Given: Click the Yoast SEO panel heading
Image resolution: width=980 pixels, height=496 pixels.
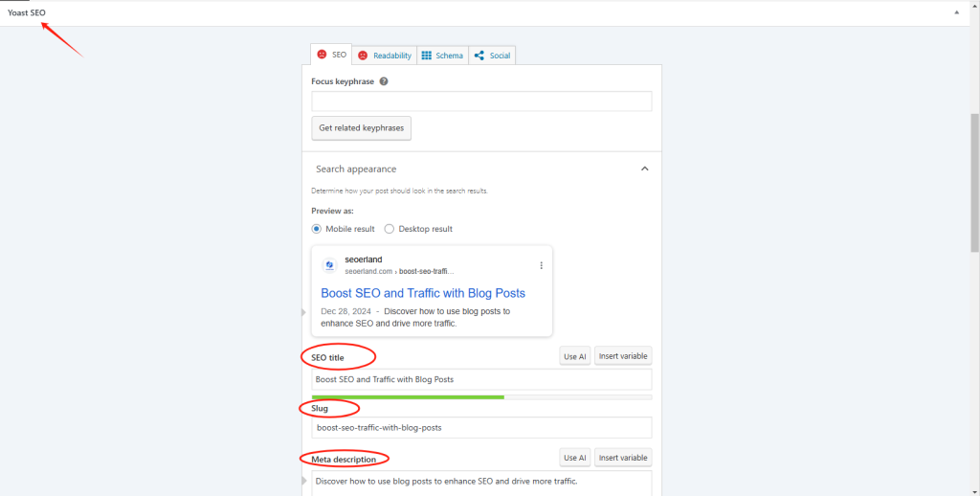Looking at the screenshot, I should 26,12.
